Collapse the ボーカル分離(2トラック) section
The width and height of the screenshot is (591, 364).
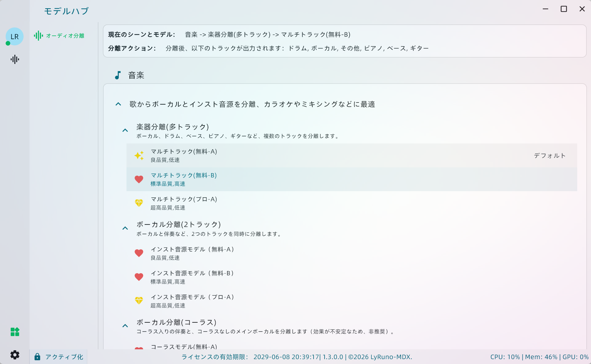tap(125, 228)
